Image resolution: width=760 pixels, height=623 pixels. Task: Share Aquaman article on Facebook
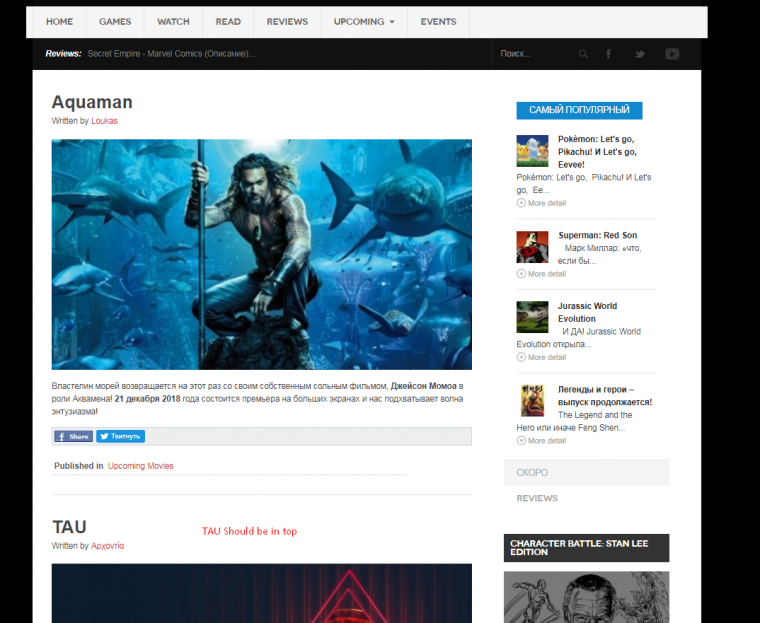coord(73,436)
